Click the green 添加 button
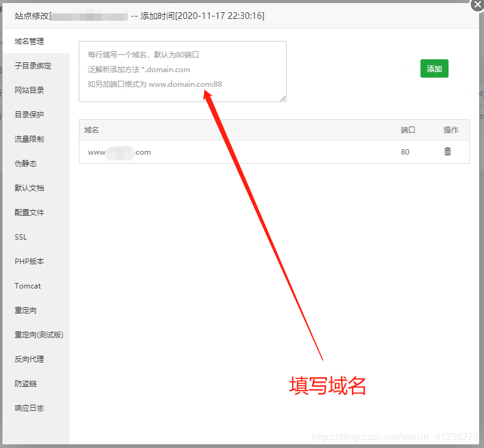Image resolution: width=484 pixels, height=448 pixels. (x=434, y=68)
